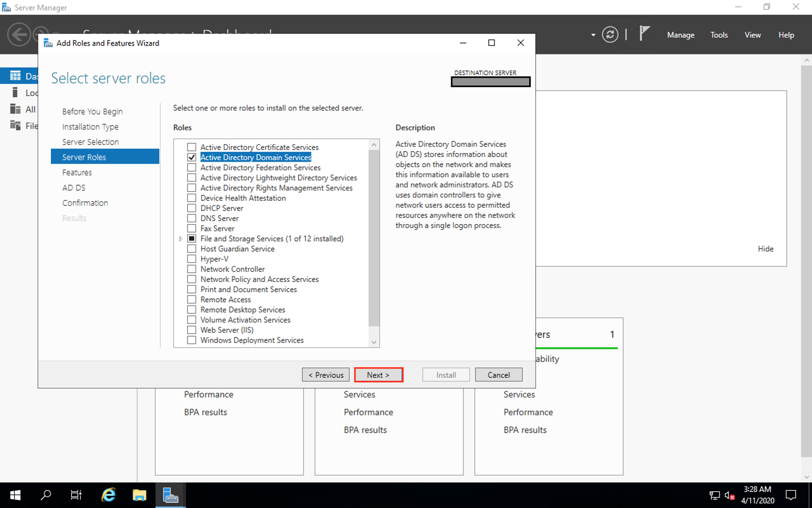Check the Fax Server role
Screen dimensions: 812x508
click(192, 229)
